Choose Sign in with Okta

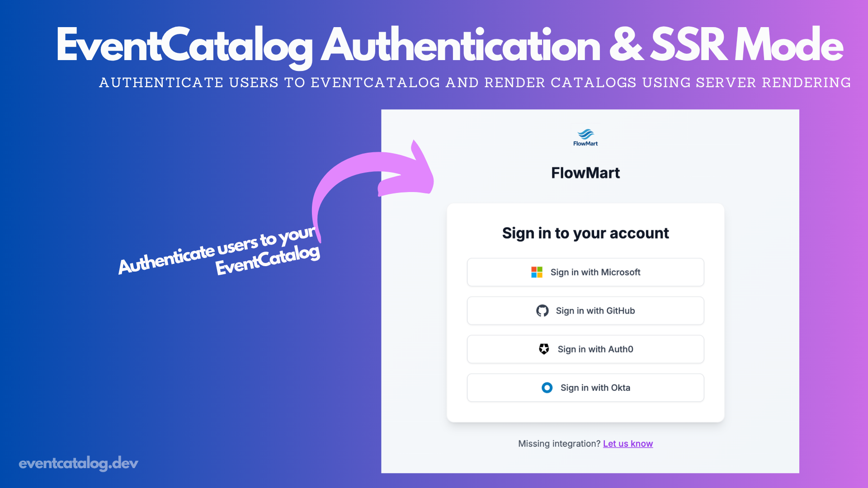pos(585,387)
